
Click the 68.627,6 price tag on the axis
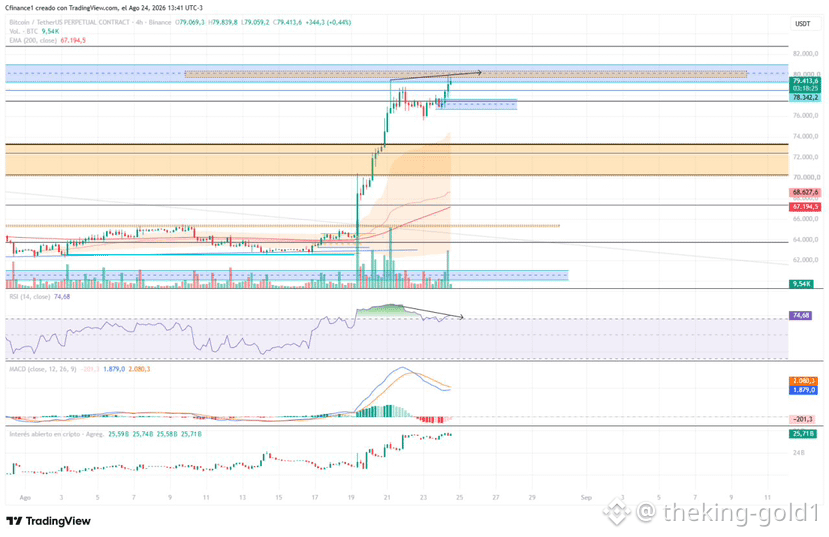point(805,192)
